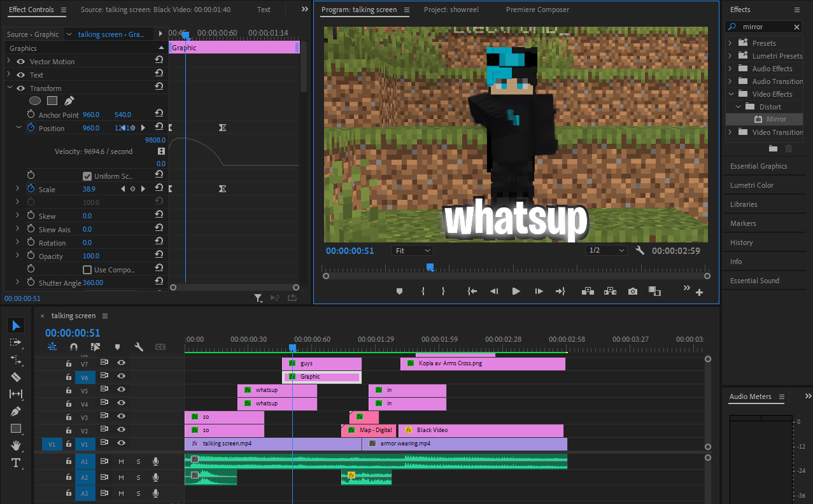The height and width of the screenshot is (504, 813).
Task: Select the Rectangle tool in the toolbar
Action: (16, 428)
